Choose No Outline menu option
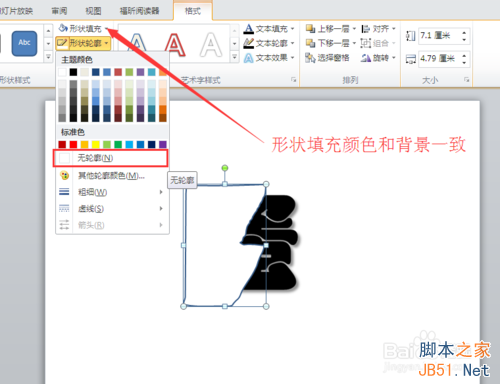This screenshot has height=384, width=500. [x=111, y=158]
